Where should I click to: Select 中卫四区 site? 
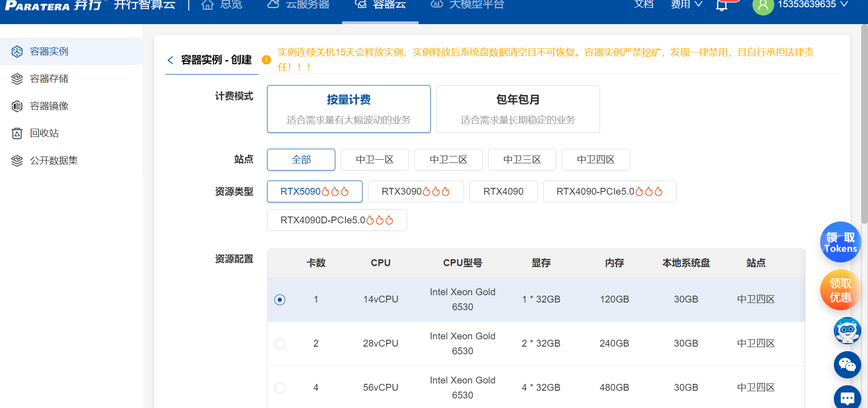click(x=596, y=160)
